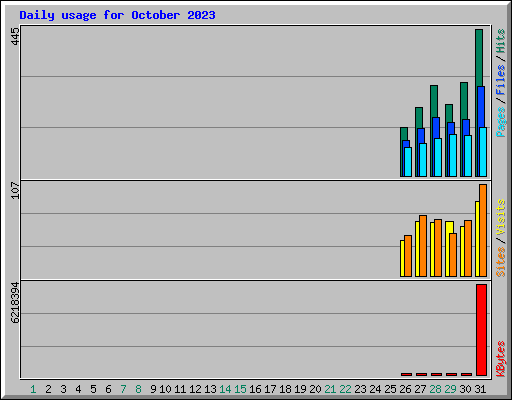This screenshot has height=400, width=512.
Task: Click day 7 on the x-axis
Action: [123, 389]
